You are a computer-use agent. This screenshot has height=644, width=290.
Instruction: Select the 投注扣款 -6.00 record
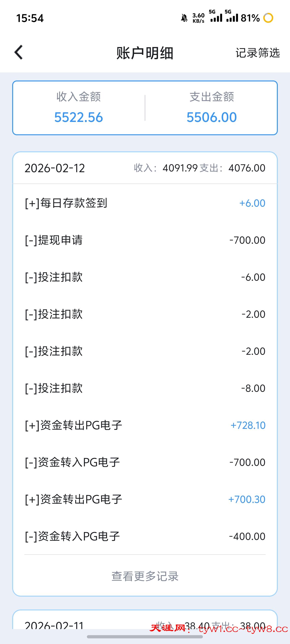pos(145,277)
